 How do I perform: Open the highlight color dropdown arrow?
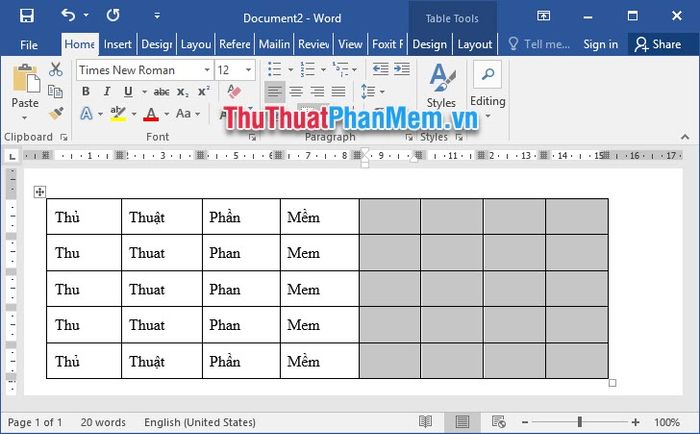click(133, 114)
